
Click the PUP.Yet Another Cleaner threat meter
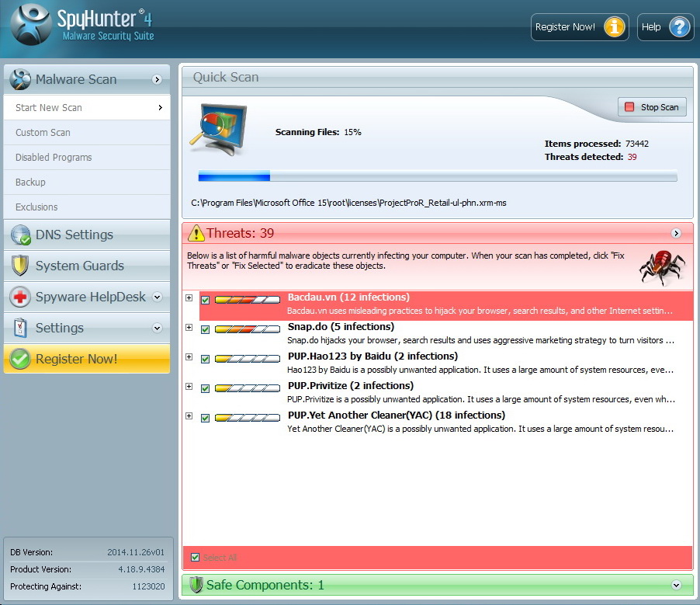click(248, 418)
